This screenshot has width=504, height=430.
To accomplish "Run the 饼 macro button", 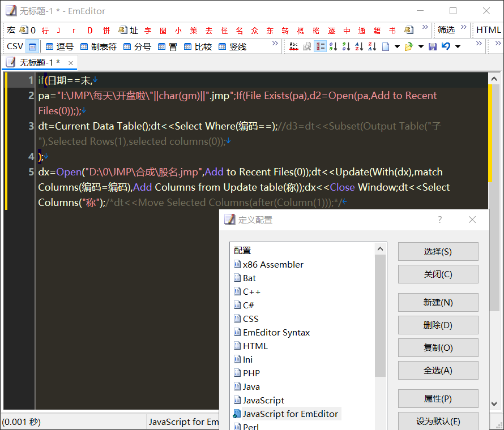I will tap(106, 31).
